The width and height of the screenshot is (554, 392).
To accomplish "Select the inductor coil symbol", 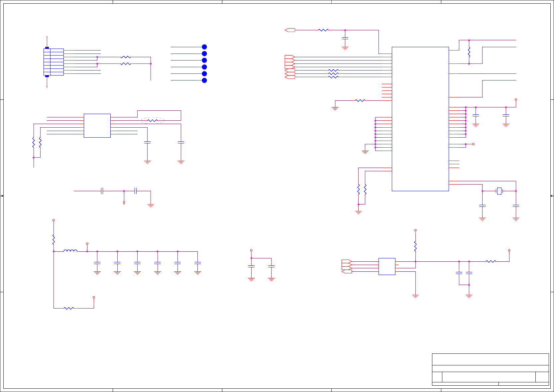I will (x=70, y=251).
